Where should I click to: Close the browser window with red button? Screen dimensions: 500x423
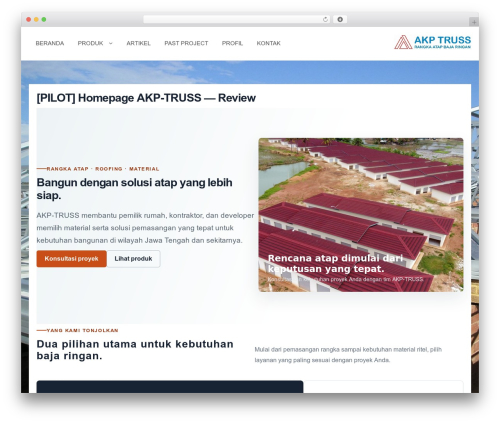click(29, 19)
